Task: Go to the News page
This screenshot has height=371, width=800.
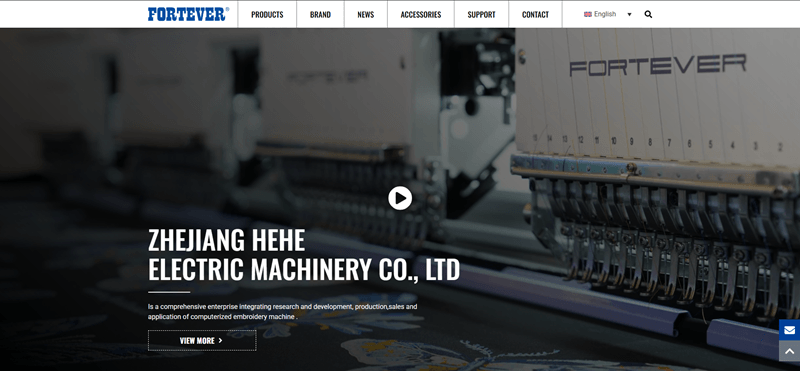Action: (365, 14)
